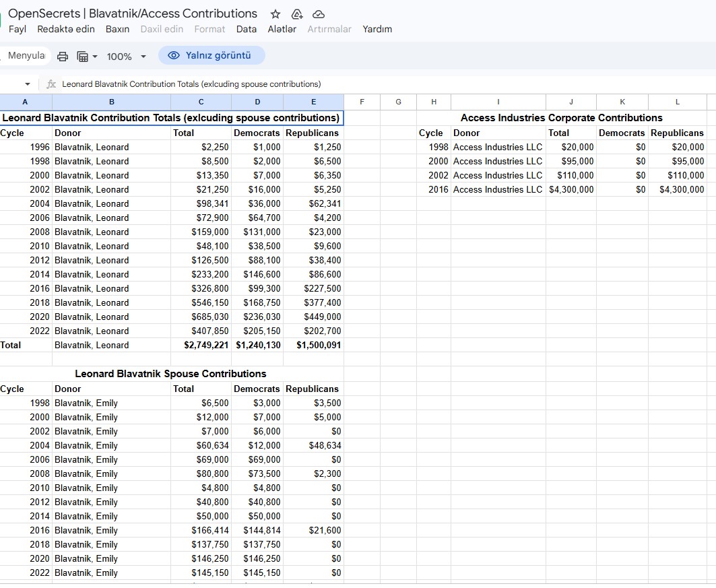Screen dimensions: 716x588
Task: Select the $137,750 total for Emily 2018
Action: pyautogui.click(x=201, y=545)
